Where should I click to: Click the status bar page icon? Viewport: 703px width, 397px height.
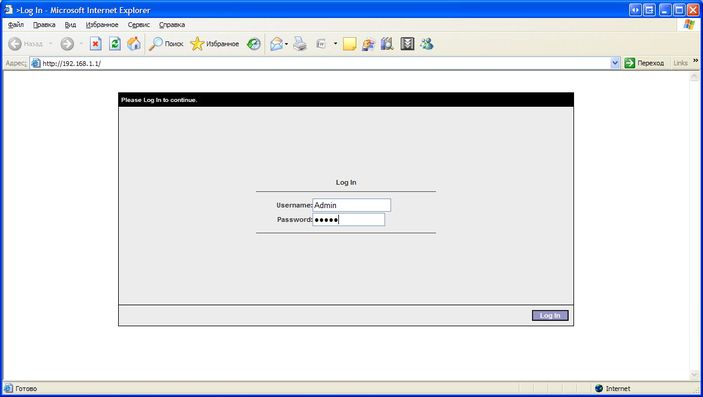tap(9, 388)
